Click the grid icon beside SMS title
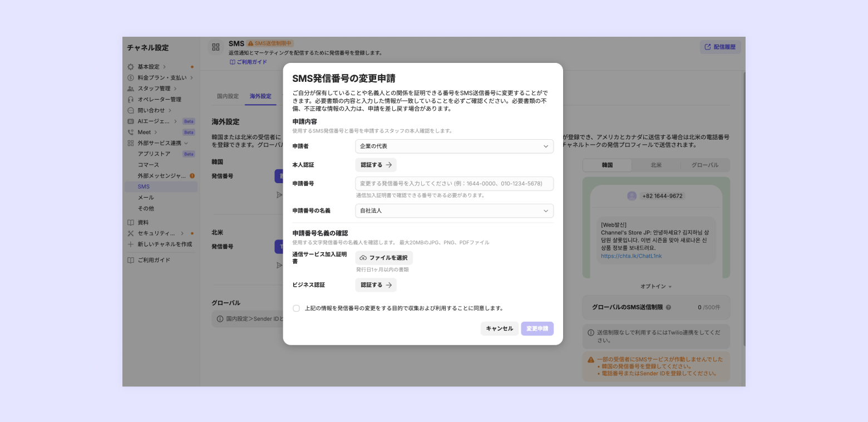Screen dimensions: 868x422 coord(216,47)
